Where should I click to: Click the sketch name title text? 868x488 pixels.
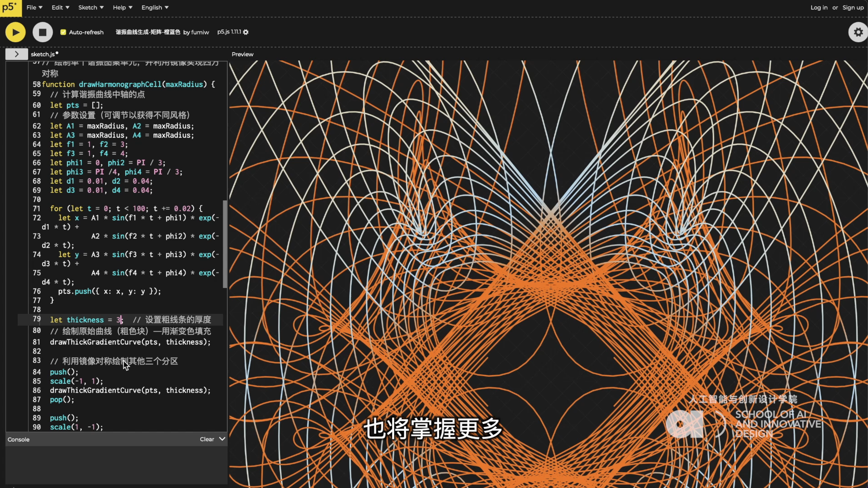click(x=147, y=32)
